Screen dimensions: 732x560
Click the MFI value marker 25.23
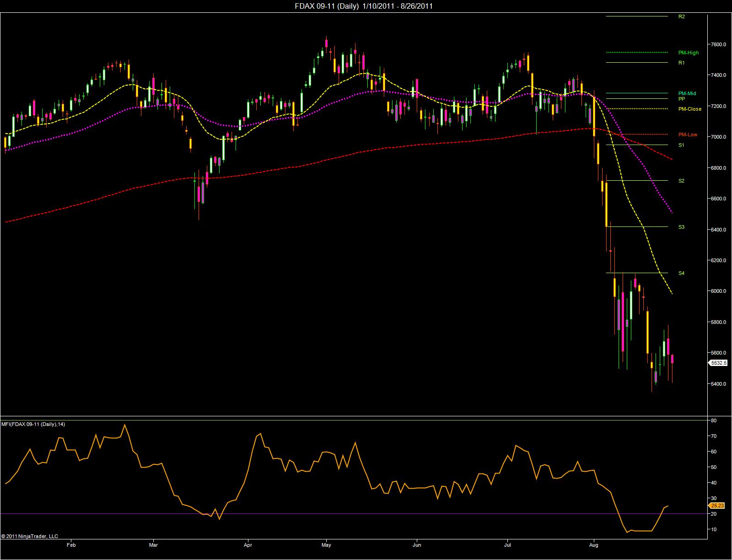pyautogui.click(x=716, y=506)
